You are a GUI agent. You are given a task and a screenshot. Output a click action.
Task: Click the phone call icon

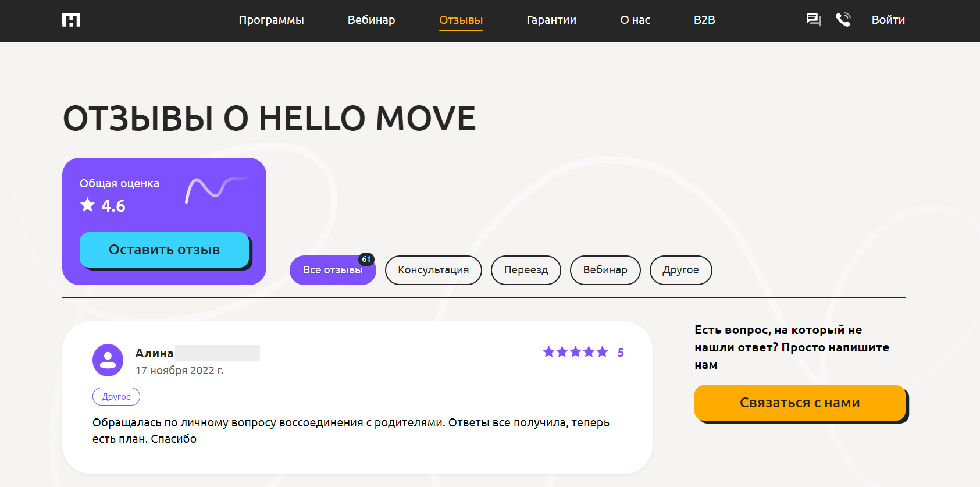tap(843, 20)
